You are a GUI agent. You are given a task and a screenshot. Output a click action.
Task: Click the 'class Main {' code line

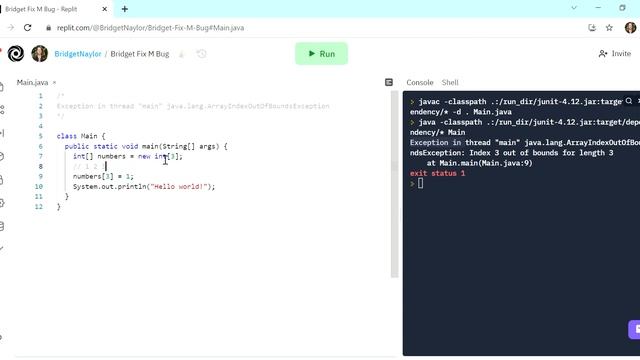tap(81, 136)
